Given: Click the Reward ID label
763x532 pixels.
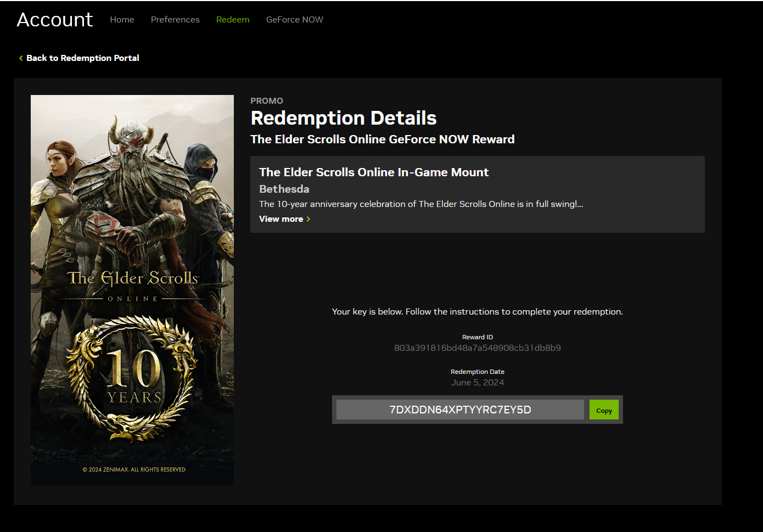Looking at the screenshot, I should (x=478, y=337).
